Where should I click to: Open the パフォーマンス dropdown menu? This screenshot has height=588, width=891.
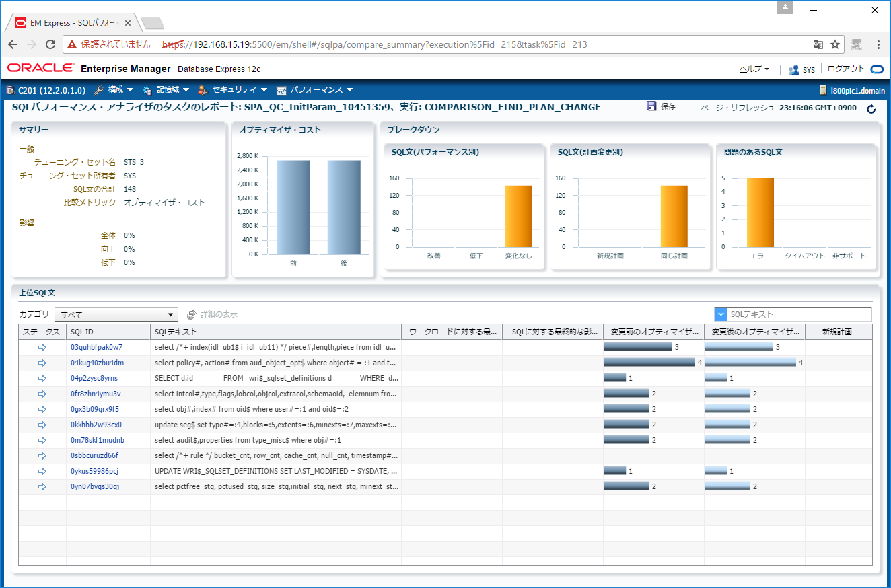pyautogui.click(x=314, y=90)
